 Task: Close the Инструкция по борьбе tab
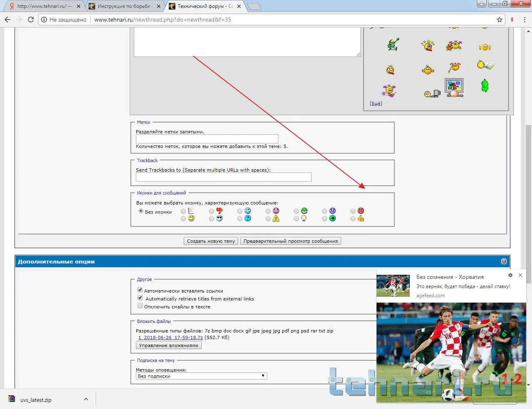[x=159, y=6]
